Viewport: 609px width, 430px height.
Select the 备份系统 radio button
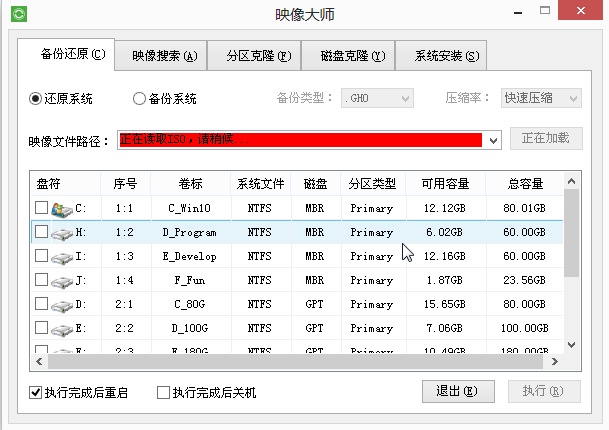pyautogui.click(x=139, y=99)
